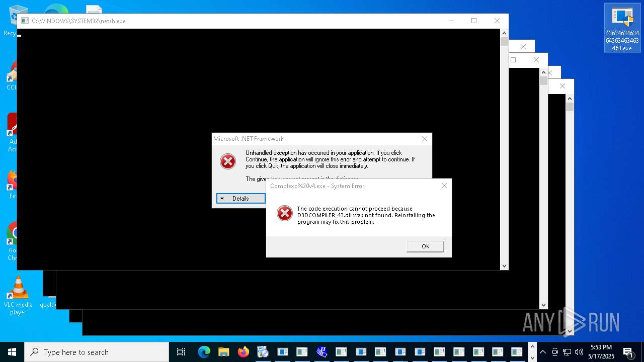Minimize the netsh.exe console window
The width and height of the screenshot is (644, 362).
click(x=451, y=21)
